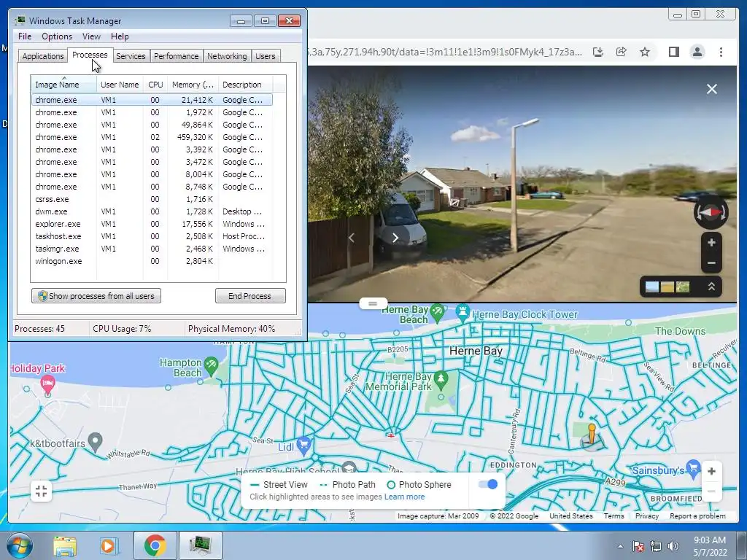Open the Options menu in Task Manager
This screenshot has width=747, height=560.
(x=57, y=36)
